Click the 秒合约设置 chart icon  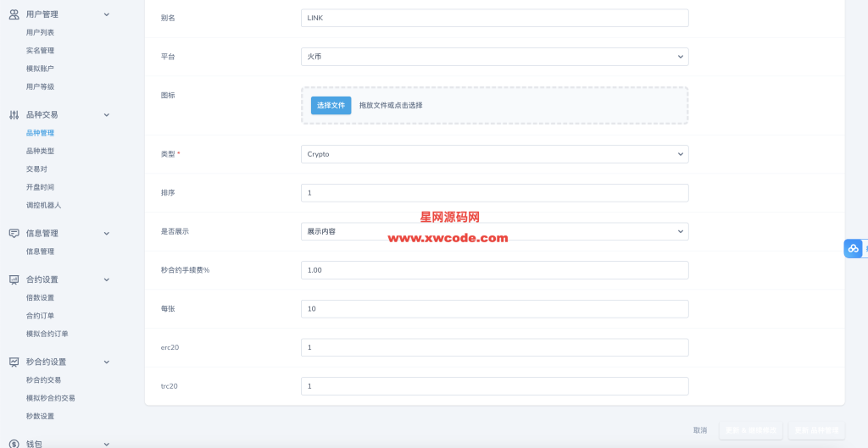[14, 362]
